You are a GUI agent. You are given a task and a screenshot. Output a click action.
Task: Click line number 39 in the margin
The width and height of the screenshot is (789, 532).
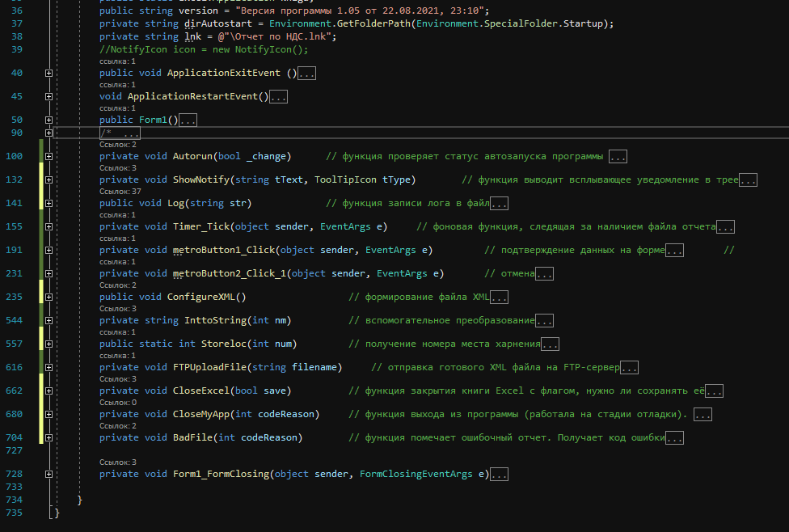17,50
